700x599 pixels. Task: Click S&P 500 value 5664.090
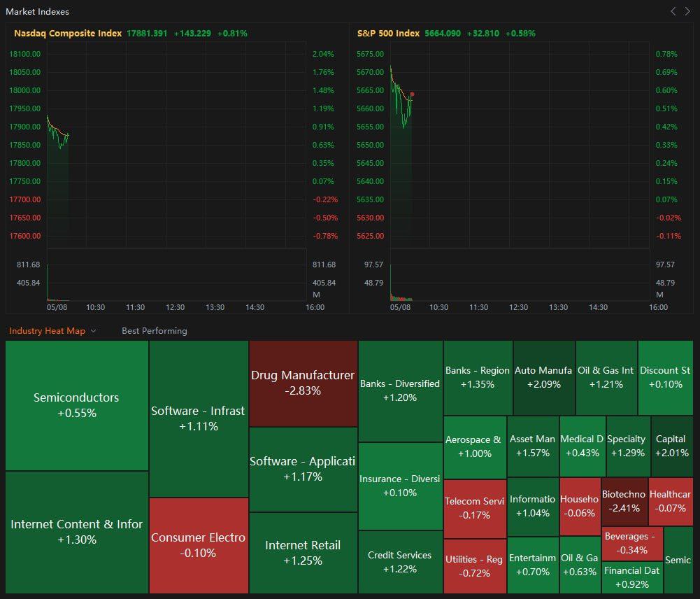[x=443, y=33]
